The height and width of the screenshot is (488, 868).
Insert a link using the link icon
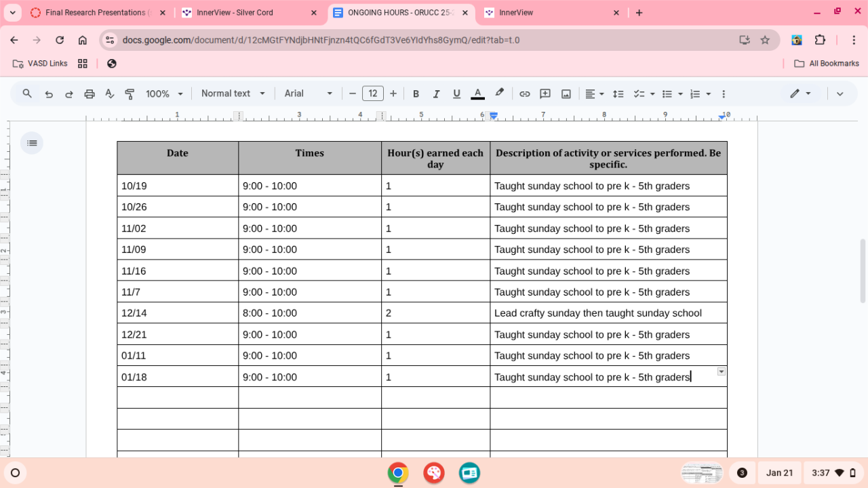coord(524,94)
